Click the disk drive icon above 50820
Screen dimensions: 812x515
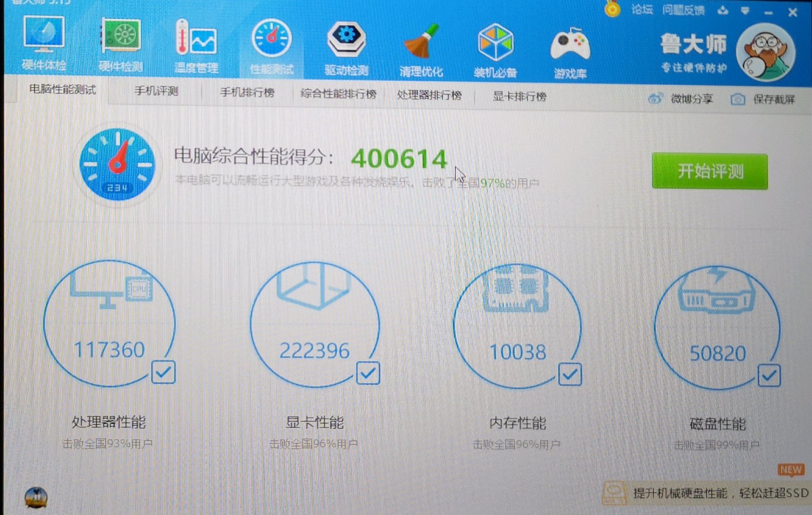[716, 291]
